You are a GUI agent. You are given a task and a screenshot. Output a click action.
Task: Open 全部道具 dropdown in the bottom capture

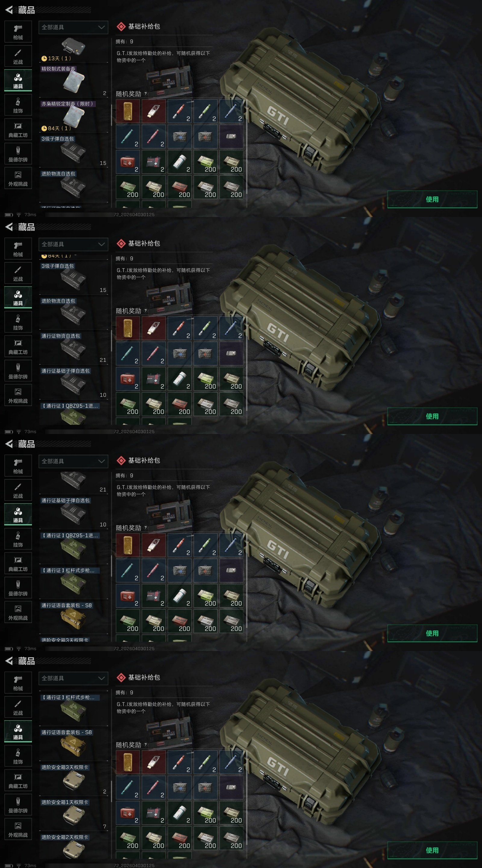(73, 678)
